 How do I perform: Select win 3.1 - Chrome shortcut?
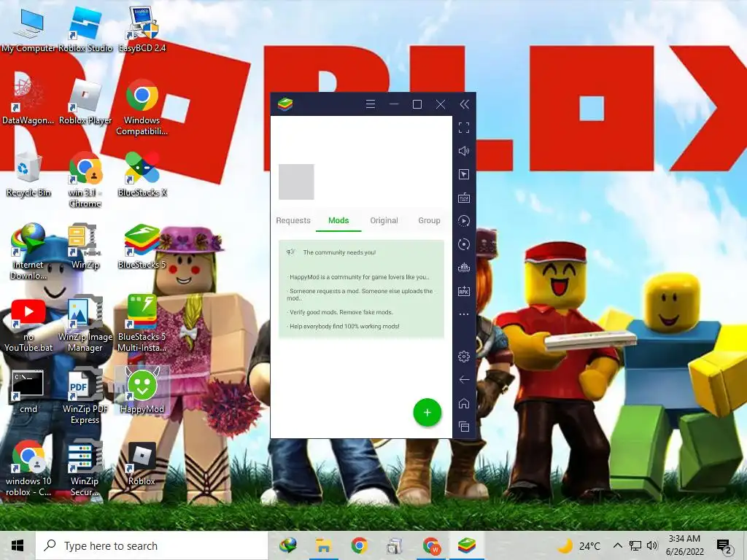coord(85,180)
